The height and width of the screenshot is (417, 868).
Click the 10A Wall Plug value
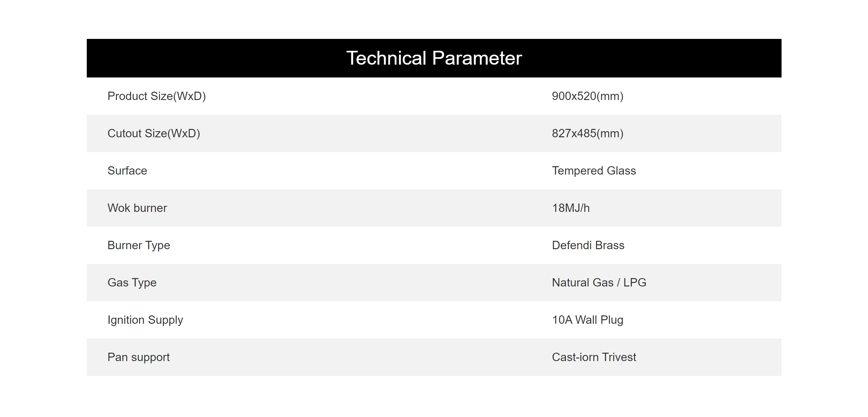tap(588, 320)
